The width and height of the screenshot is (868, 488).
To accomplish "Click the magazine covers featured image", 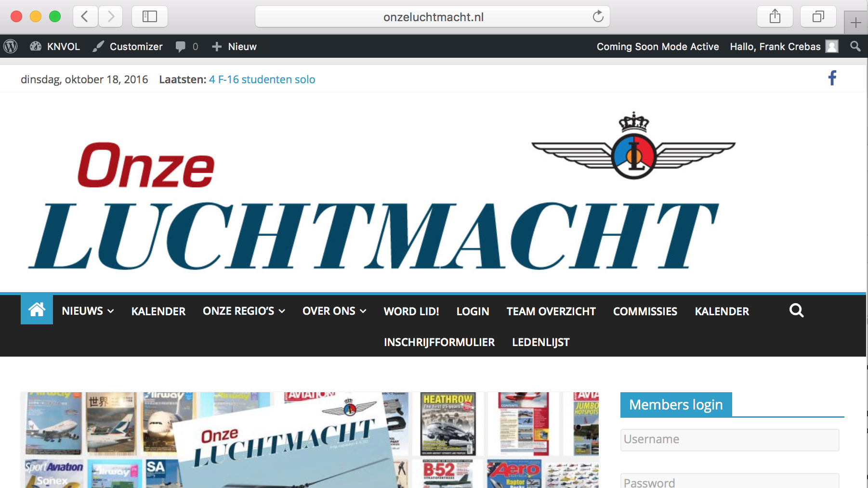I will pyautogui.click(x=309, y=440).
